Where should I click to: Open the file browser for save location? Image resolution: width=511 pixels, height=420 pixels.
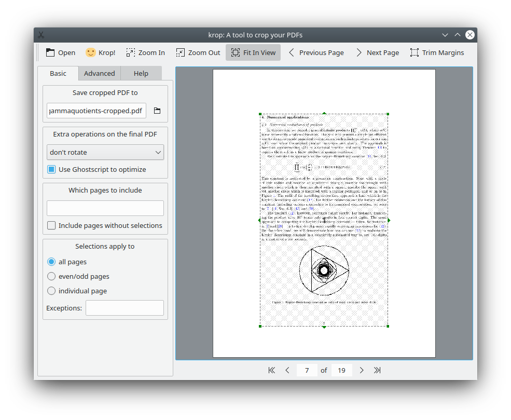tap(157, 111)
